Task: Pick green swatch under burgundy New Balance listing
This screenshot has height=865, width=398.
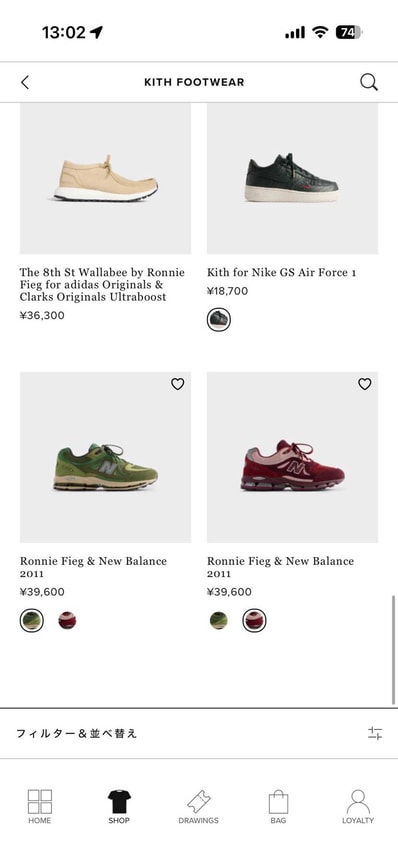Action: pyautogui.click(x=219, y=621)
